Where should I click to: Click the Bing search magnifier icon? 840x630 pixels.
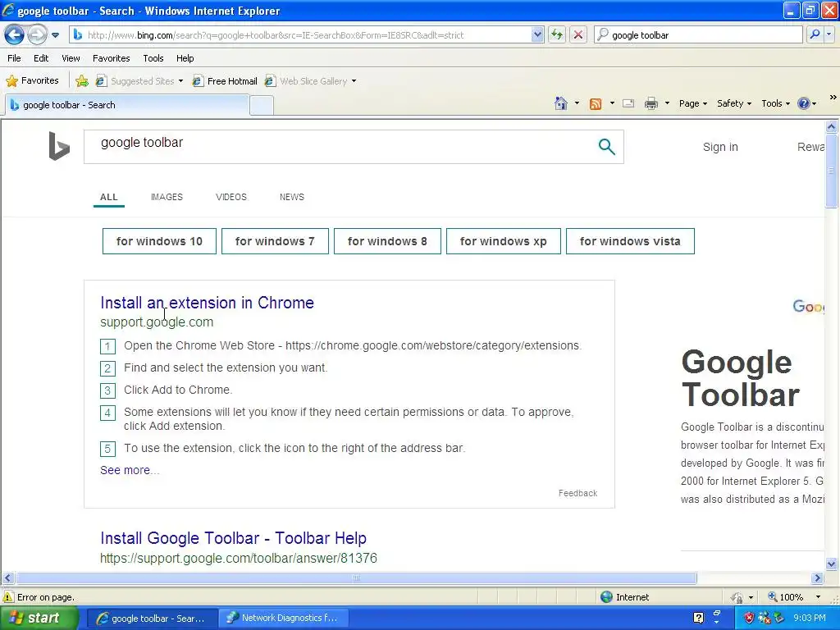point(606,146)
